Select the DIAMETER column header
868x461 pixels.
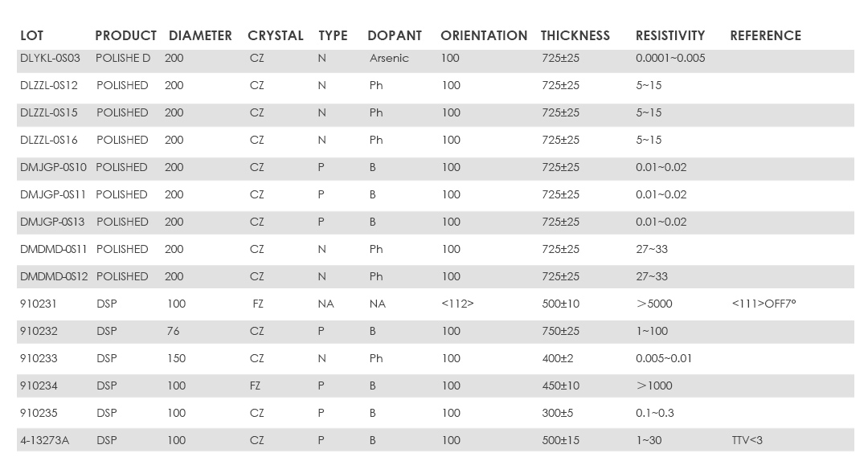click(x=200, y=35)
